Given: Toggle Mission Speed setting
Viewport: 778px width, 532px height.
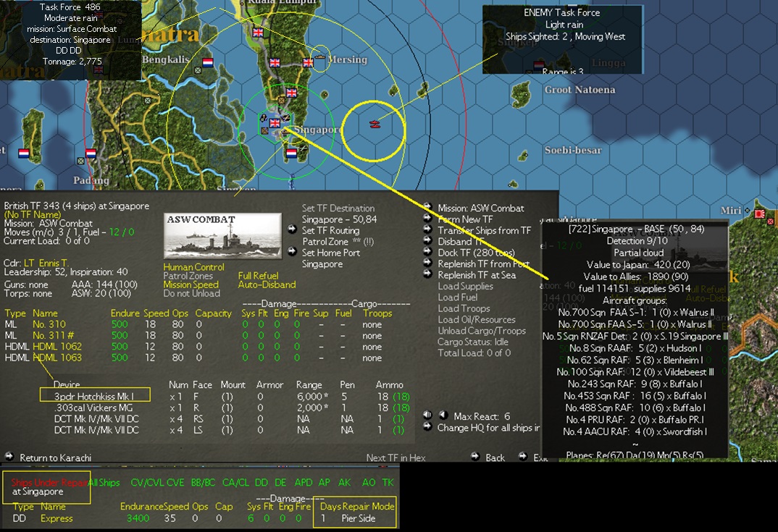Looking at the screenshot, I should coord(191,284).
